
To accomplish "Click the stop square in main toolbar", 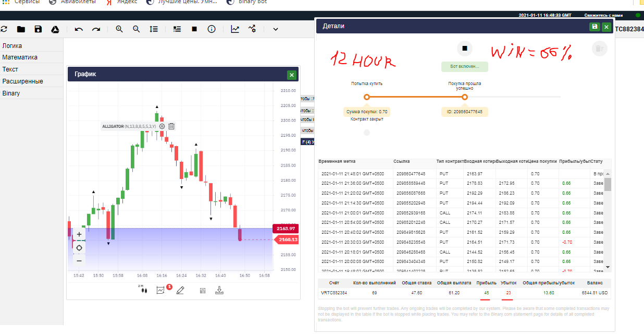I will pyautogui.click(x=194, y=29).
